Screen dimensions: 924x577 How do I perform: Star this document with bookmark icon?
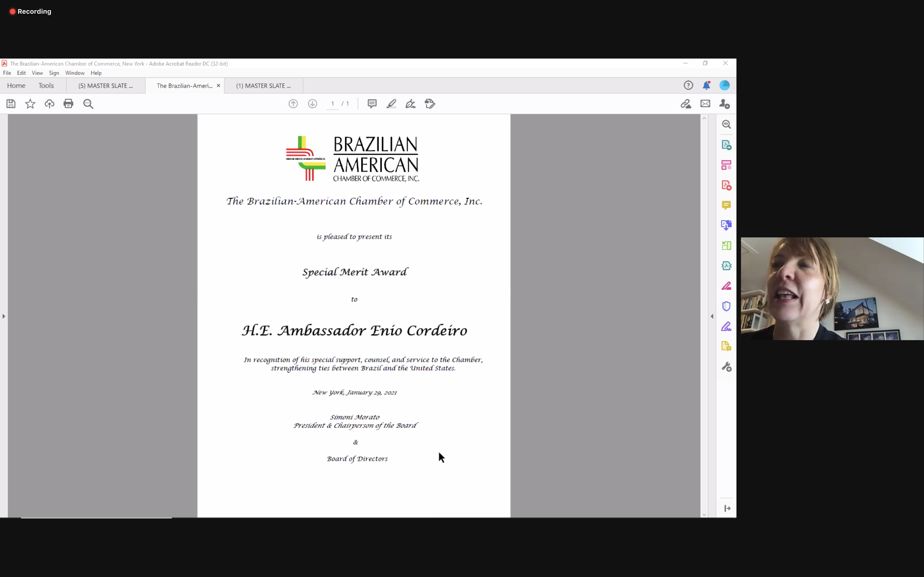tap(30, 104)
